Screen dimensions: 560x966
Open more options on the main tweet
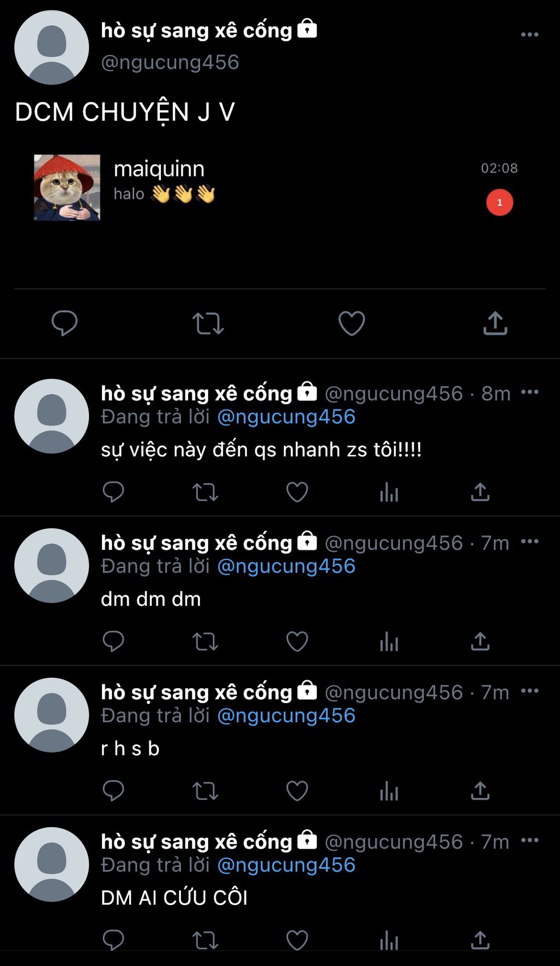(529, 35)
